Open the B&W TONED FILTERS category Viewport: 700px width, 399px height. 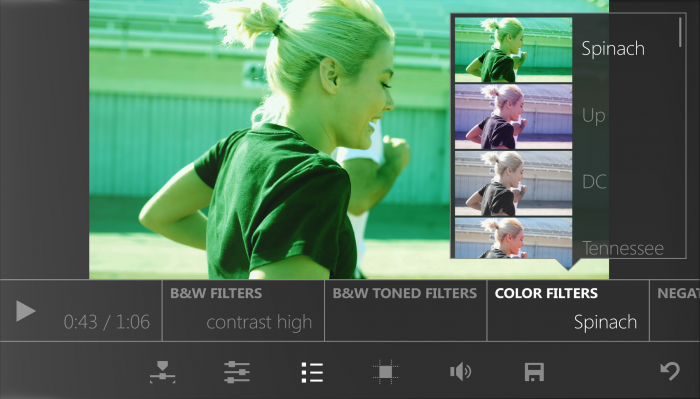[x=405, y=311]
